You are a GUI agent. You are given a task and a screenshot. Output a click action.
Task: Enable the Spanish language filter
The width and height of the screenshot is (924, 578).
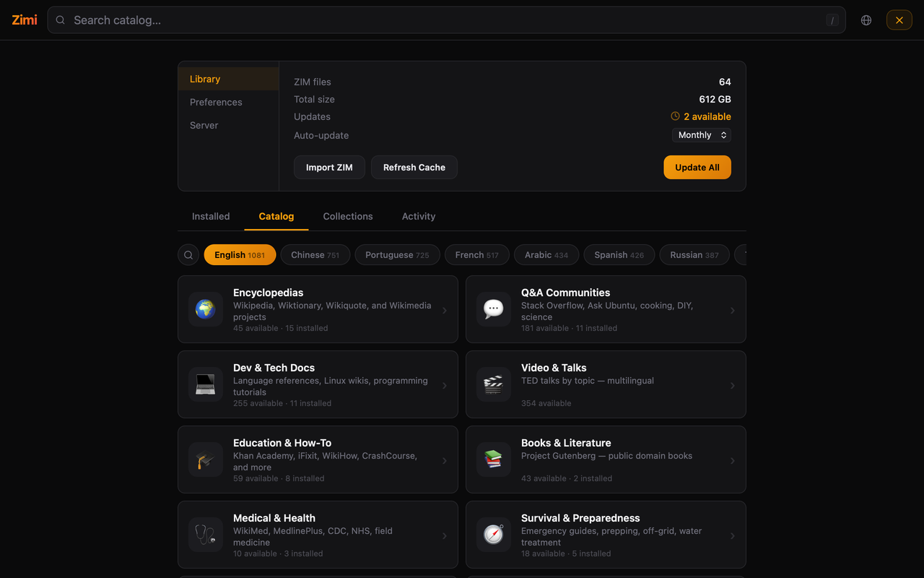click(x=619, y=254)
